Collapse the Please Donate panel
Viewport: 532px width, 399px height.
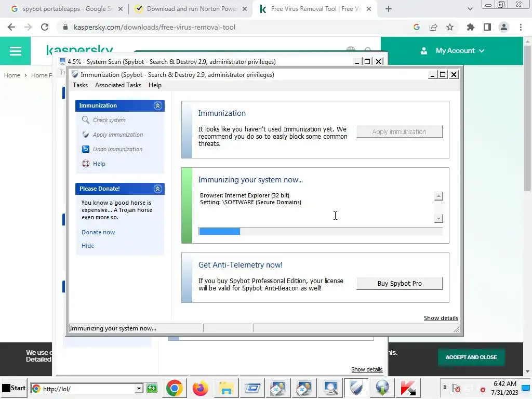157,189
